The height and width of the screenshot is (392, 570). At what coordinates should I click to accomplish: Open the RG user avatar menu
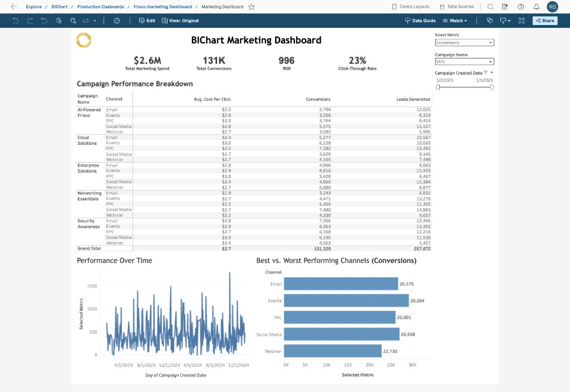pos(552,7)
